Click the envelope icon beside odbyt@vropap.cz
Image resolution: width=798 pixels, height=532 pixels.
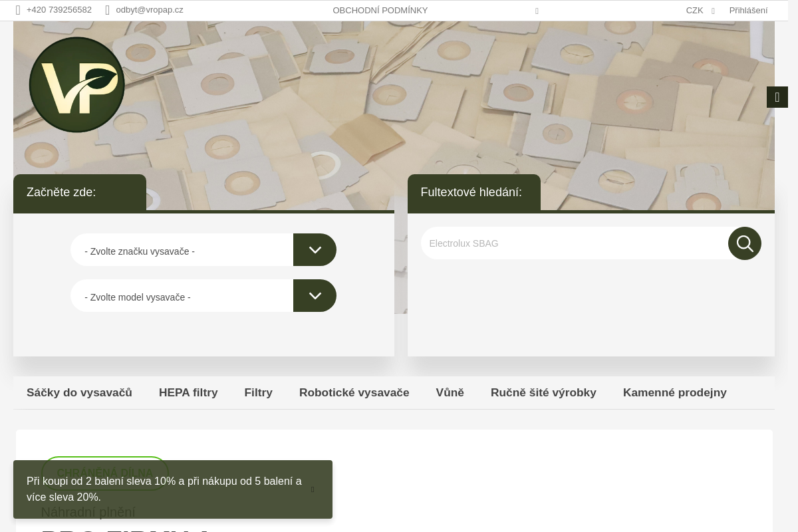[x=107, y=10]
